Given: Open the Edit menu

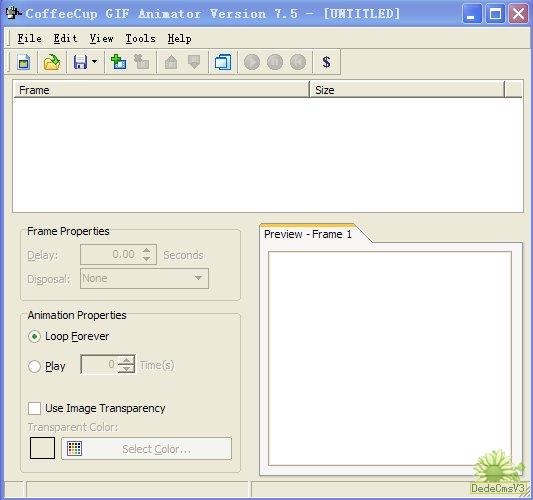Looking at the screenshot, I should pos(65,38).
